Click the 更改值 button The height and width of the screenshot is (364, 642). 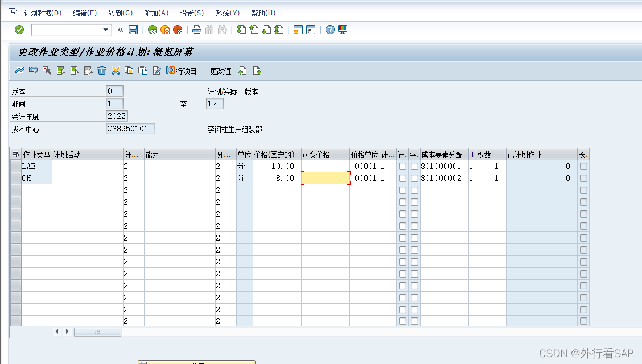pyautogui.click(x=220, y=71)
